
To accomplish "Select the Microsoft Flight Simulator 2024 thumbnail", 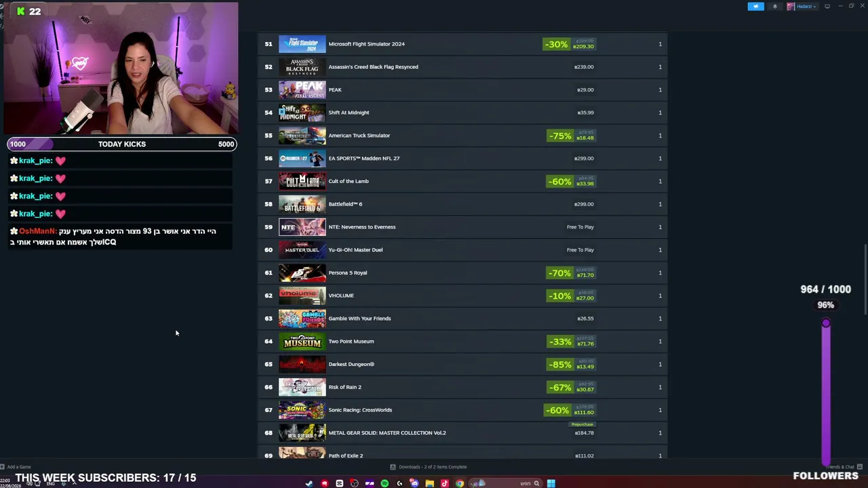I will coord(302,44).
